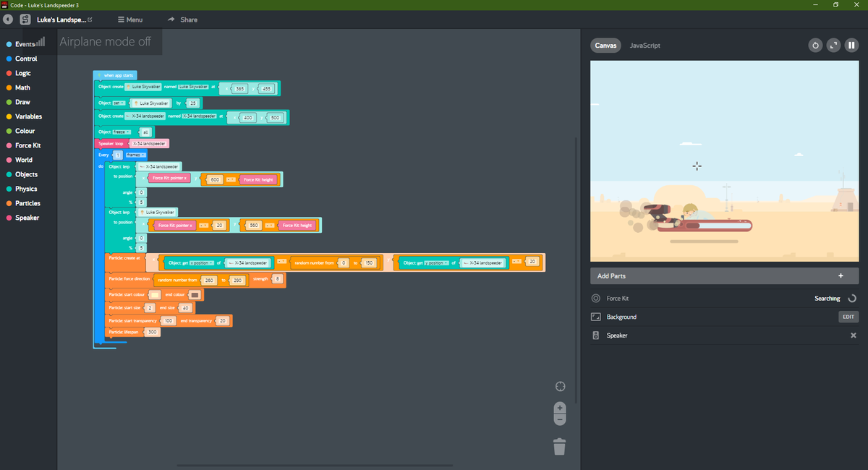This screenshot has height=470, width=868.
Task: Open the Objects block category
Action: pos(22,174)
